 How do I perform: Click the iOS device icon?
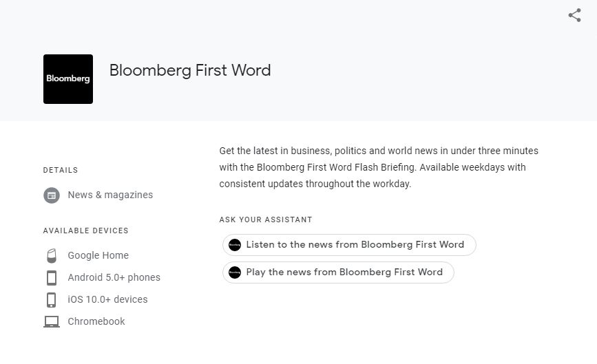(52, 300)
